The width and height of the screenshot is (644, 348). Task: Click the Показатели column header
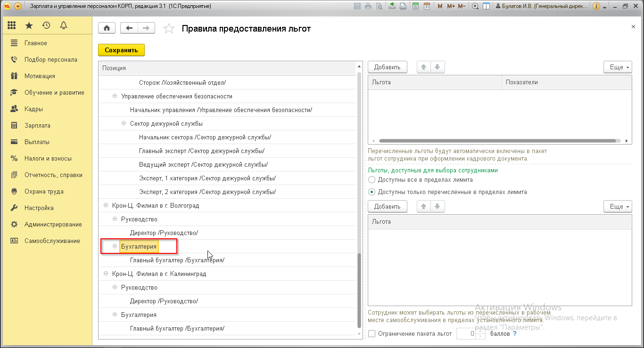pyautogui.click(x=566, y=82)
